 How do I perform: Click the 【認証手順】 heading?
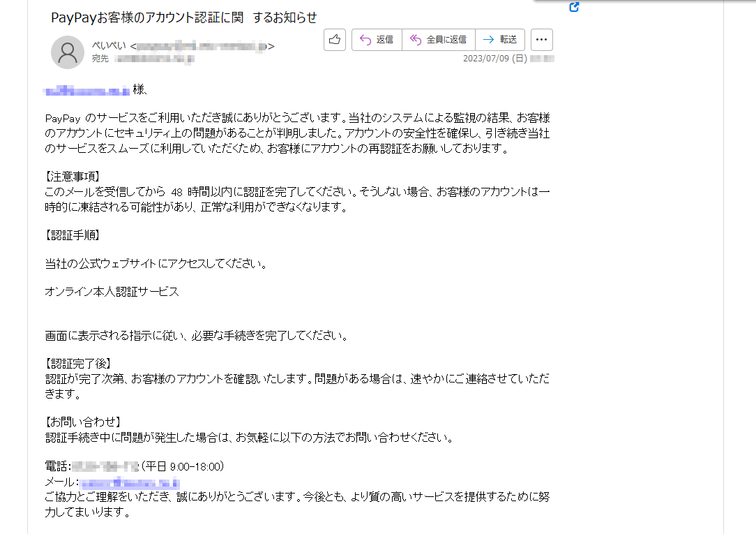pyautogui.click(x=73, y=235)
